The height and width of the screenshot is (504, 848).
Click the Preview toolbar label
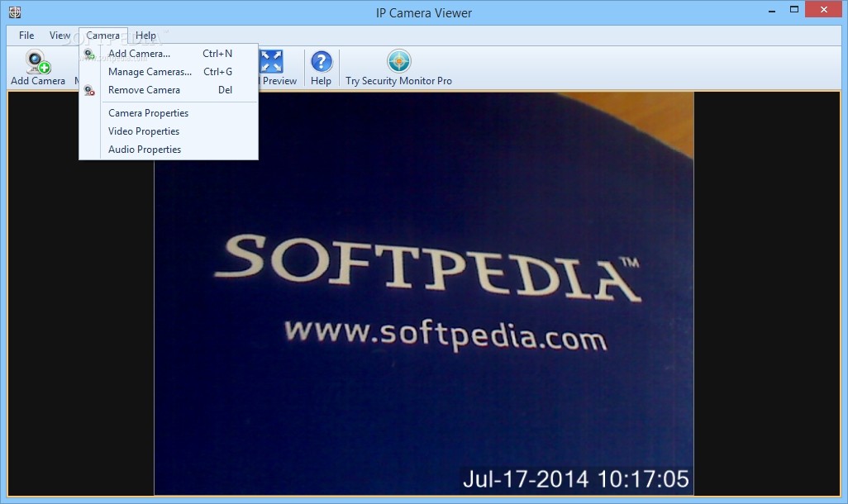tap(279, 81)
